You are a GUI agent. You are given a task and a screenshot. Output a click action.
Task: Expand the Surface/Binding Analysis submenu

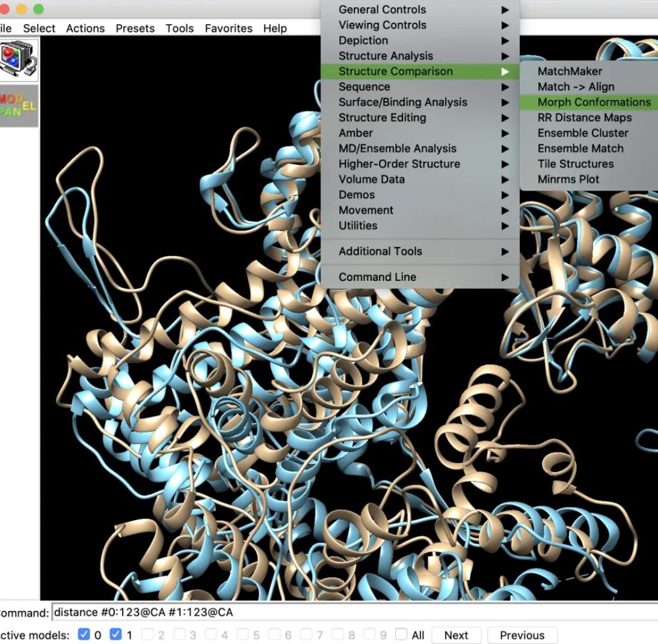402,102
